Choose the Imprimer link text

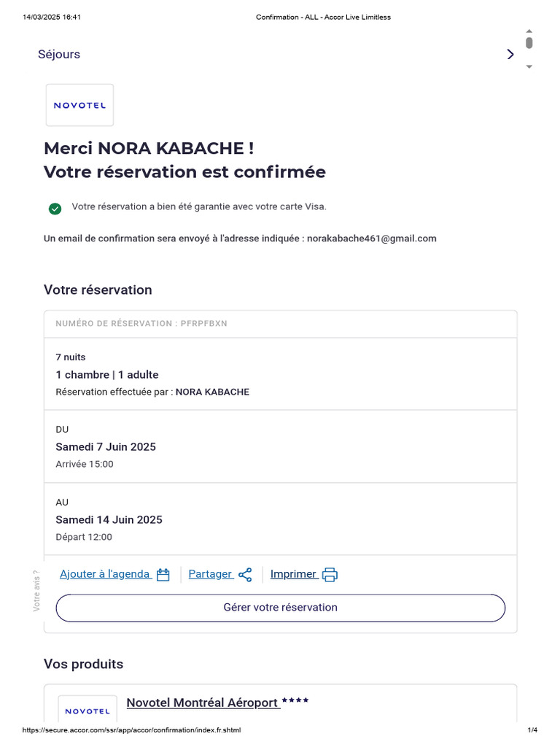click(293, 574)
